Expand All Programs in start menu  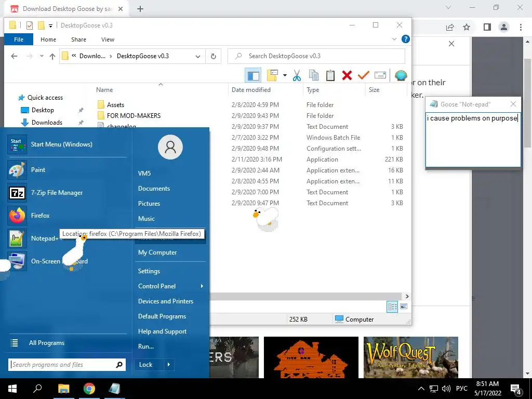(x=46, y=343)
